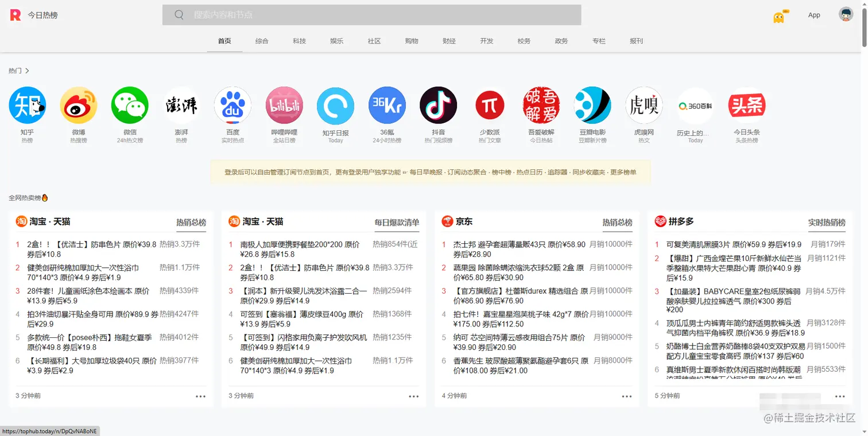Open the 豆瓣电影 icon
Viewport: 868px width, 436px height.
[x=592, y=106]
